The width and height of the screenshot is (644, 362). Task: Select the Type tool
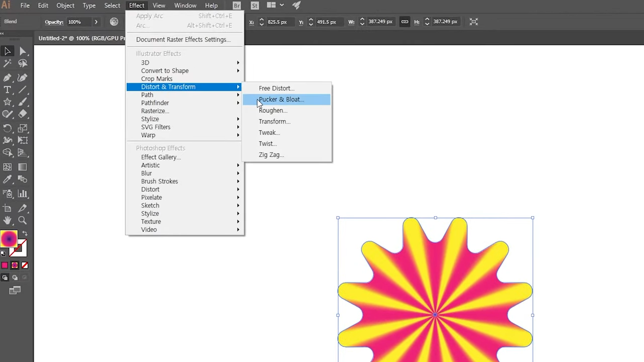8,90
